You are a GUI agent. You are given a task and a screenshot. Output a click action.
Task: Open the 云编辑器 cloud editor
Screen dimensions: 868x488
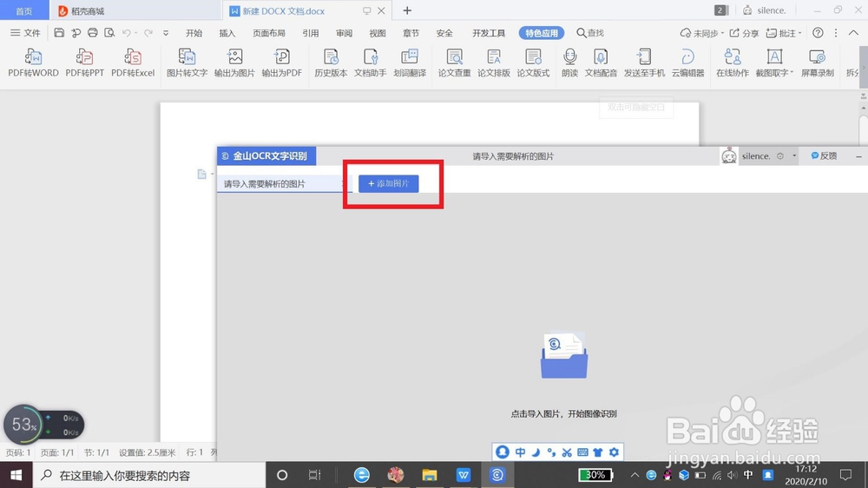pyautogui.click(x=688, y=63)
